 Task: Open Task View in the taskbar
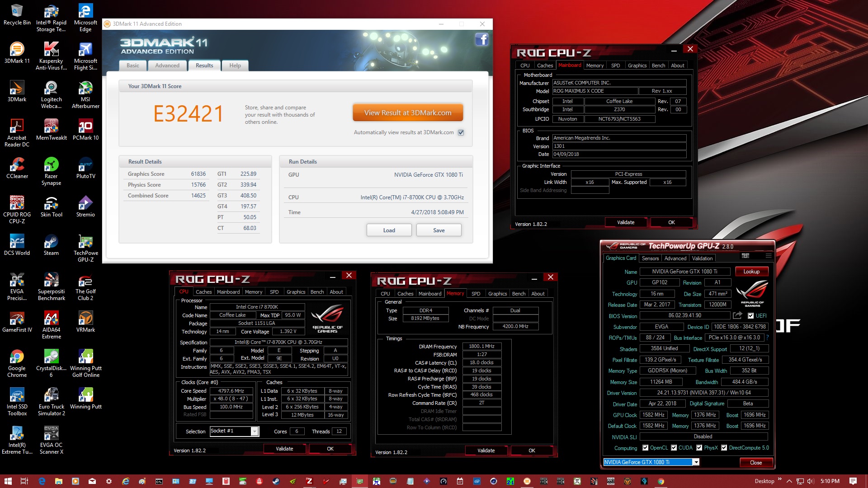coord(24,481)
